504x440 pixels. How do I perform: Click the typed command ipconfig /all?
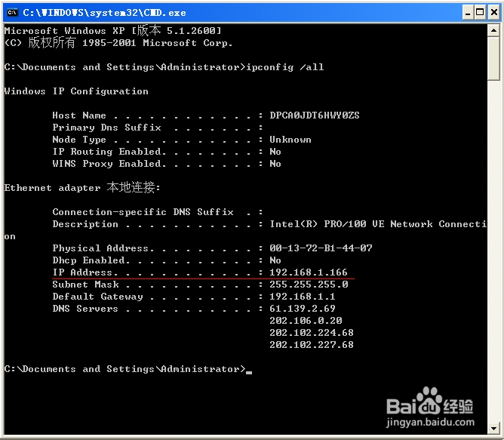285,67
